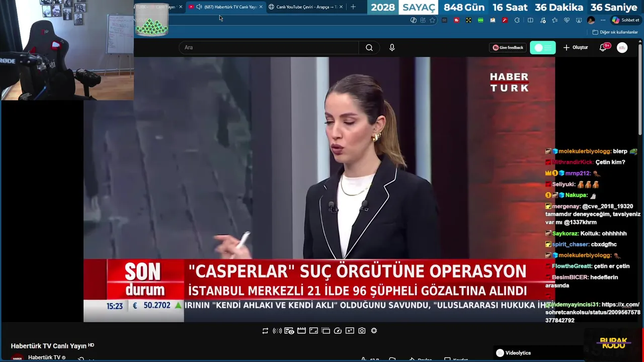Click the green HDX extension icon
The height and width of the screenshot is (362, 644).
pyautogui.click(x=480, y=20)
